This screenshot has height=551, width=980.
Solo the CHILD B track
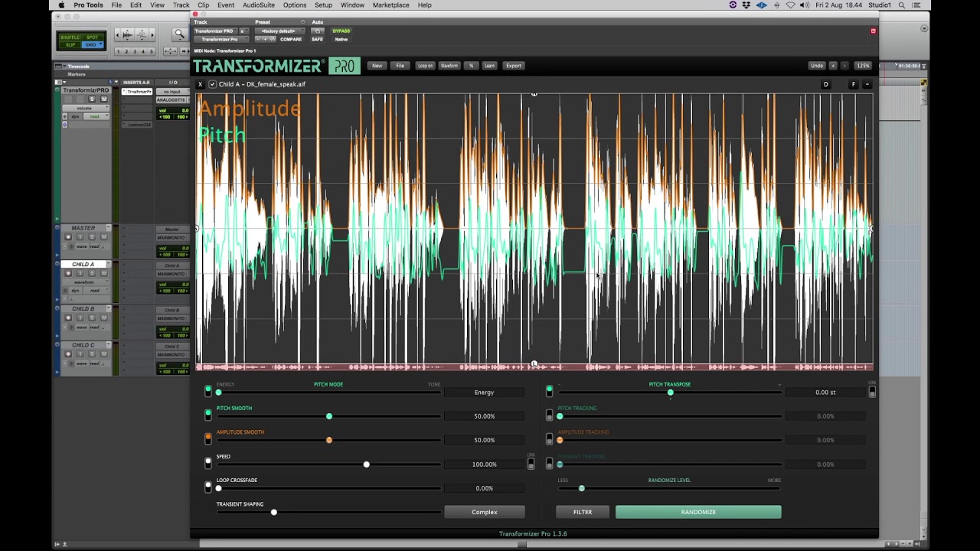[92, 318]
